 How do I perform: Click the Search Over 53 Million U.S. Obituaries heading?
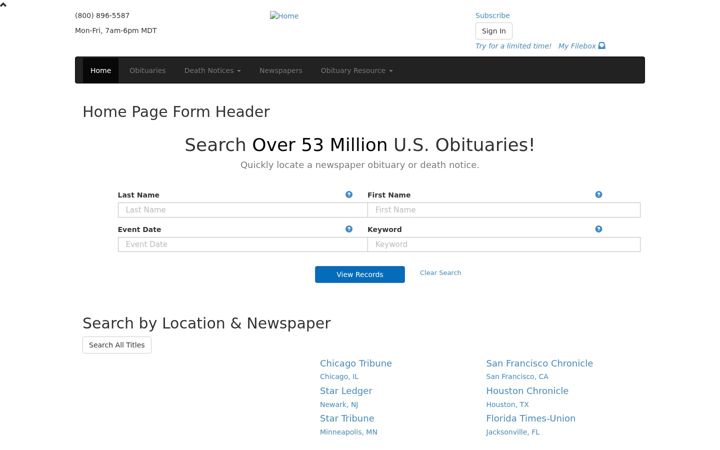[x=360, y=145]
